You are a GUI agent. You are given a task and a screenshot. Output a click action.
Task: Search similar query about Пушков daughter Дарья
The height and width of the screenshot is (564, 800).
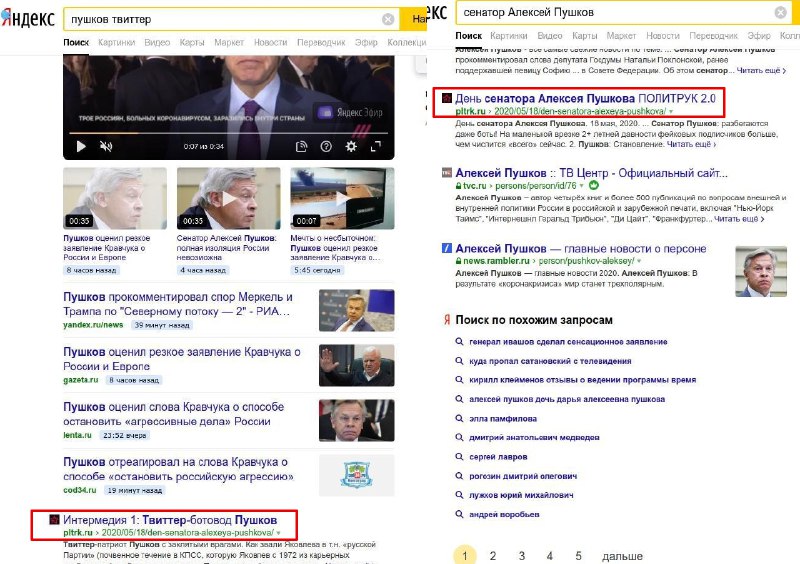click(567, 399)
